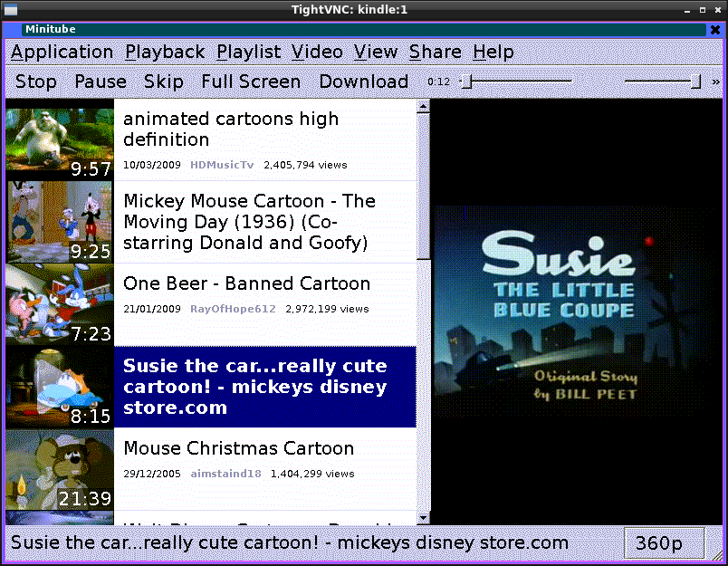Select the animated cartoons high definition thumbnail

[60, 140]
